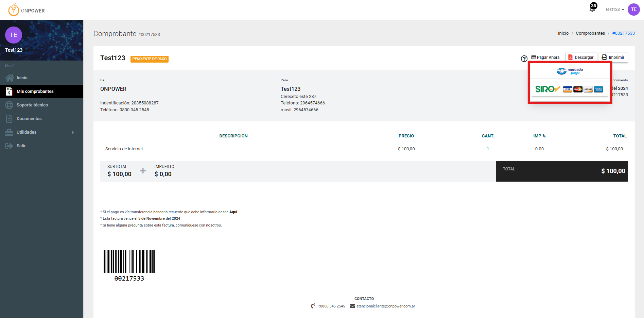The image size is (644, 318).
Task: Click the sidebar TE profile avatar
Action: click(14, 35)
